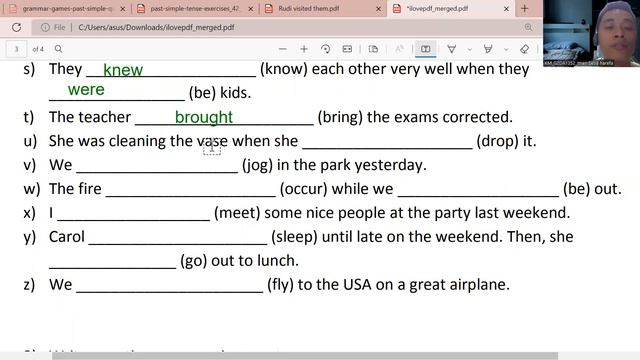Open the address bar zoom magnifier
Screen dimensions: 640x360
click(x=528, y=27)
